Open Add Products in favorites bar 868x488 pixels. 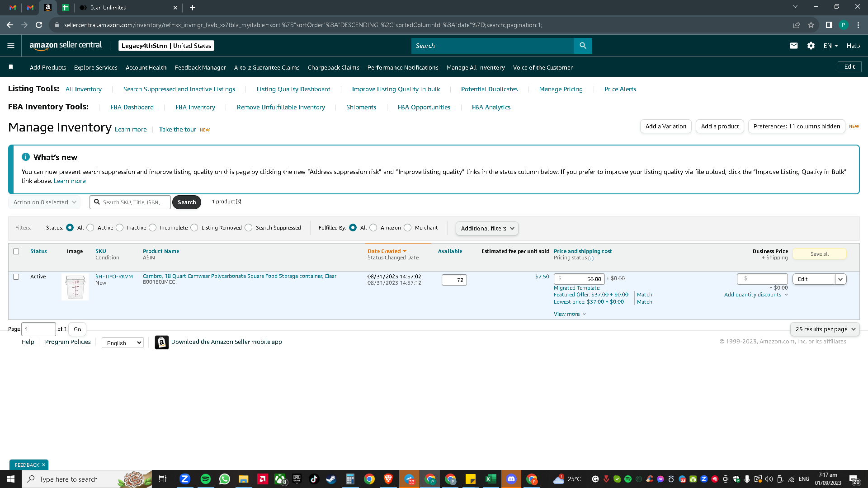[x=48, y=67]
